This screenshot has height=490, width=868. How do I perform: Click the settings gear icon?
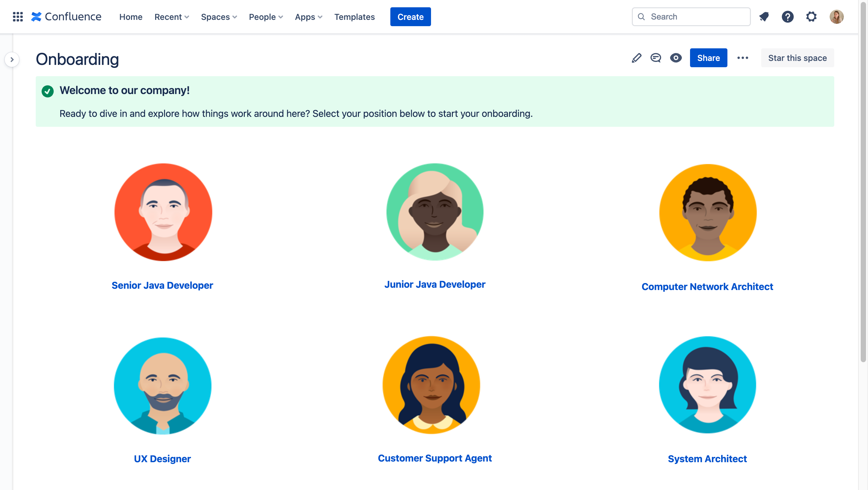click(x=811, y=16)
